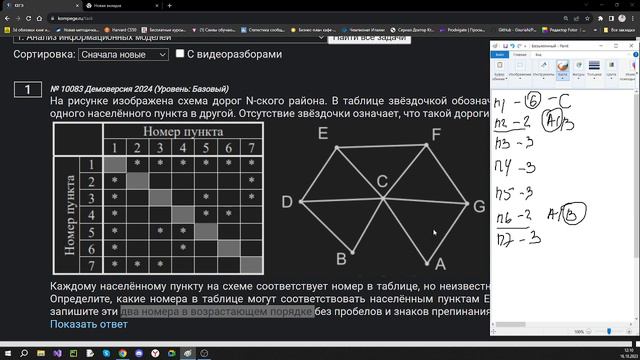The image size is (640, 360).
Task: Click table column header 'Номер пункта'
Action: [x=183, y=131]
